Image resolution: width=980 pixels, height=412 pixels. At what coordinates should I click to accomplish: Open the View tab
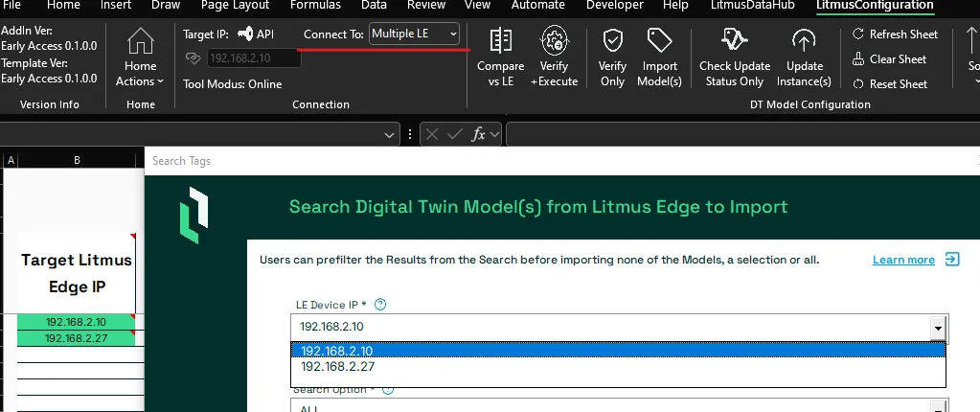point(477,5)
